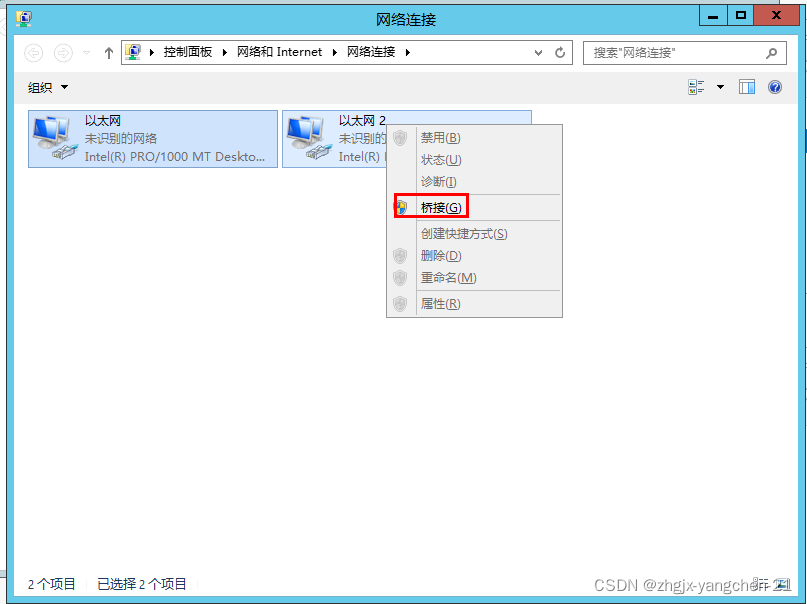The width and height of the screenshot is (807, 604).
Task: Click the change view layout icon
Action: [696, 87]
